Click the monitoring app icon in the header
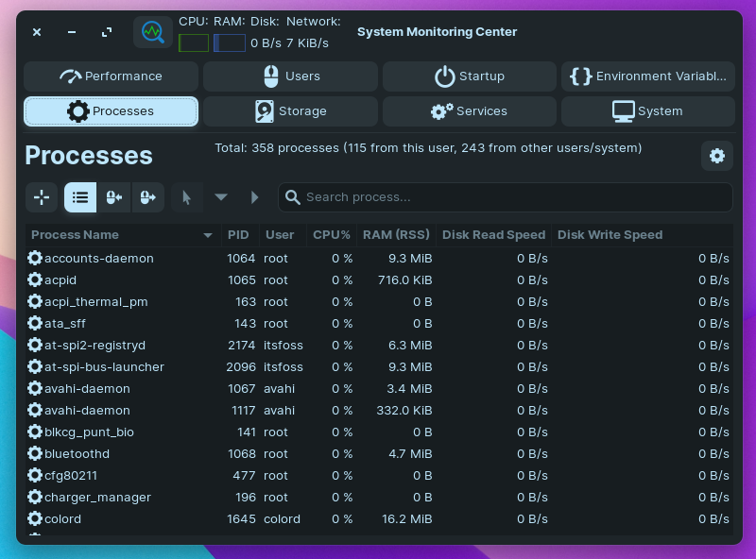This screenshot has height=559, width=756. coord(152,31)
